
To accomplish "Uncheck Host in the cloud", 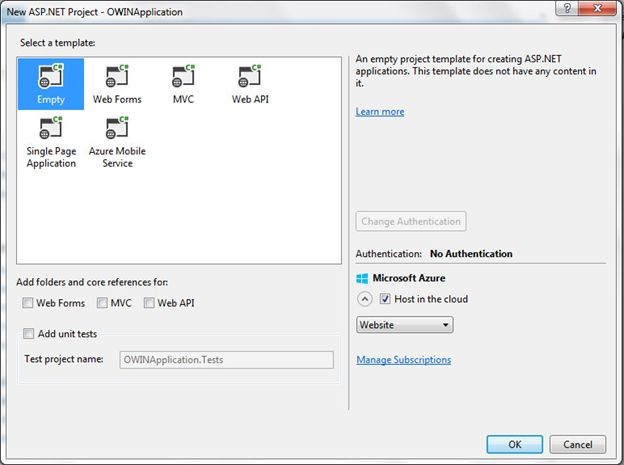I will coord(385,299).
